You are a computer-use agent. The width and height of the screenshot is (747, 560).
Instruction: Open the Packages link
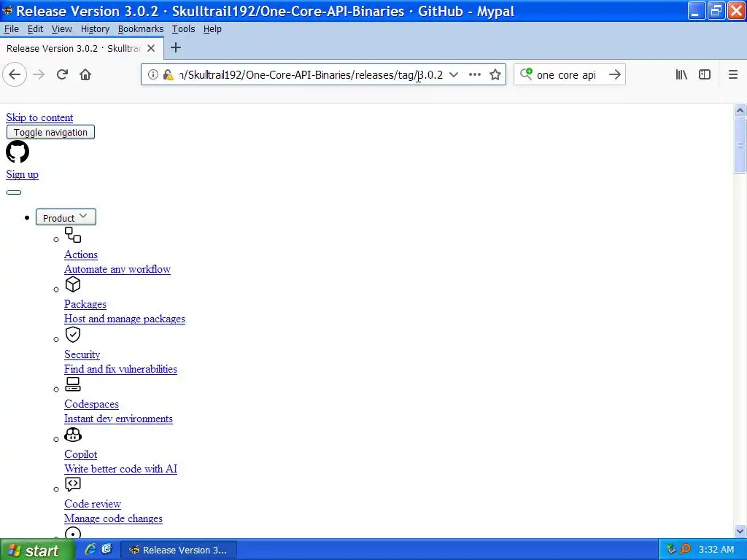[x=85, y=304]
